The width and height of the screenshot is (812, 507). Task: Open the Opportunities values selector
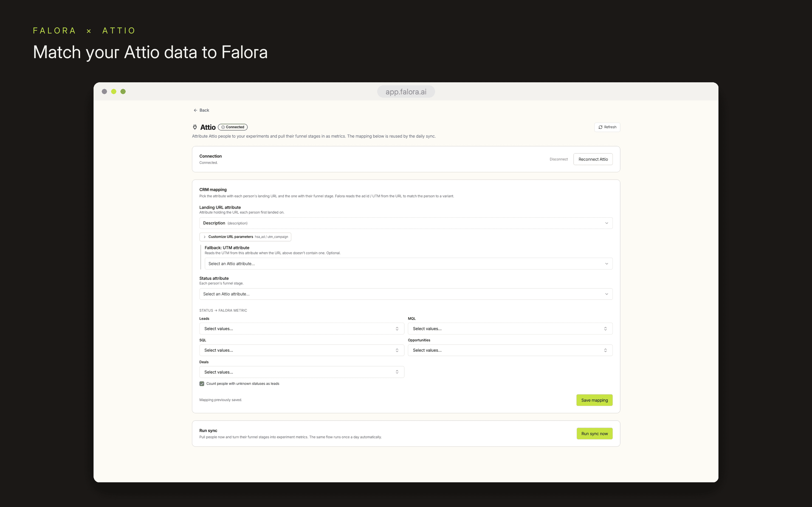[510, 350]
